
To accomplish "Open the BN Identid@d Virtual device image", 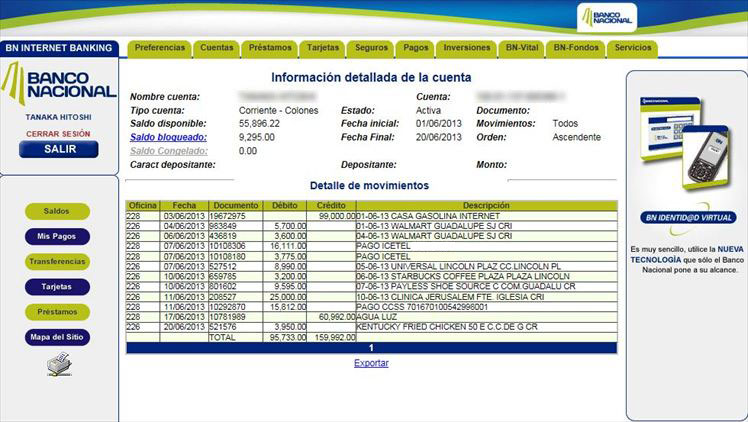I will tap(685, 142).
